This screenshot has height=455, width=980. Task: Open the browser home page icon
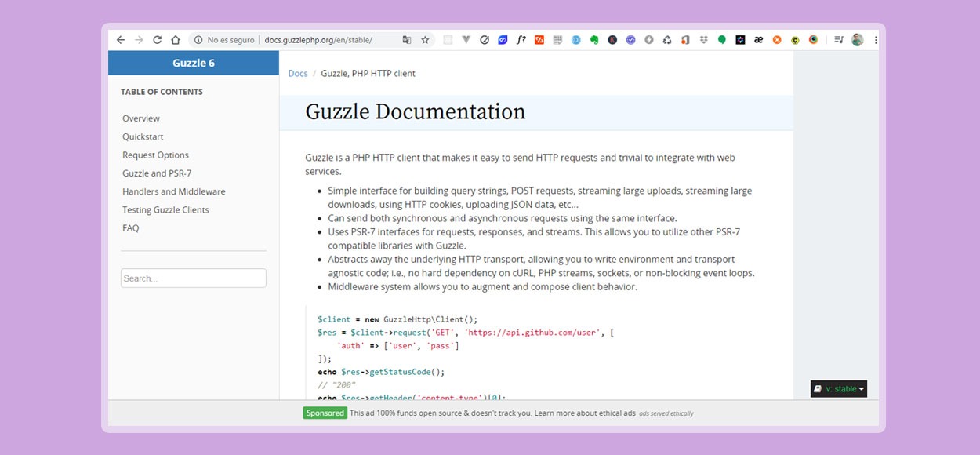[x=176, y=40]
